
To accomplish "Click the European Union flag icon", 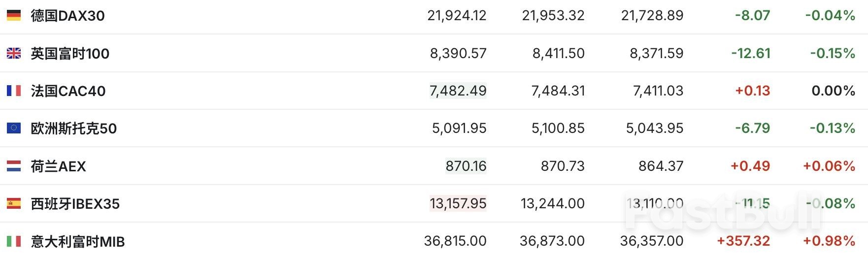I will pyautogui.click(x=14, y=129).
